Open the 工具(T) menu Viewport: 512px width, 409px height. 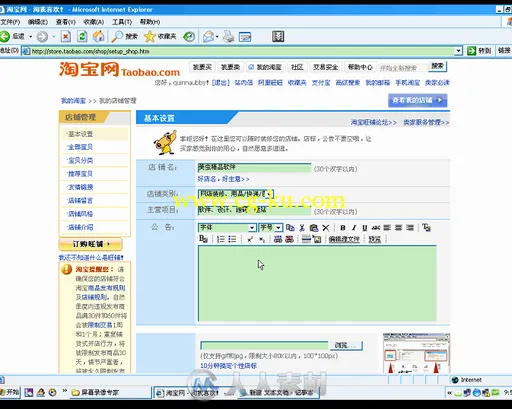(122, 22)
